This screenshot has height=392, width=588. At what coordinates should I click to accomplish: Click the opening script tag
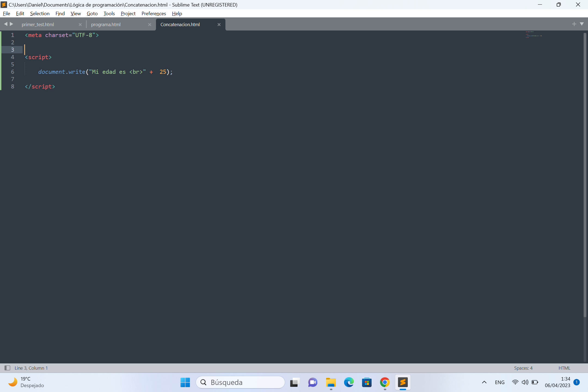38,57
